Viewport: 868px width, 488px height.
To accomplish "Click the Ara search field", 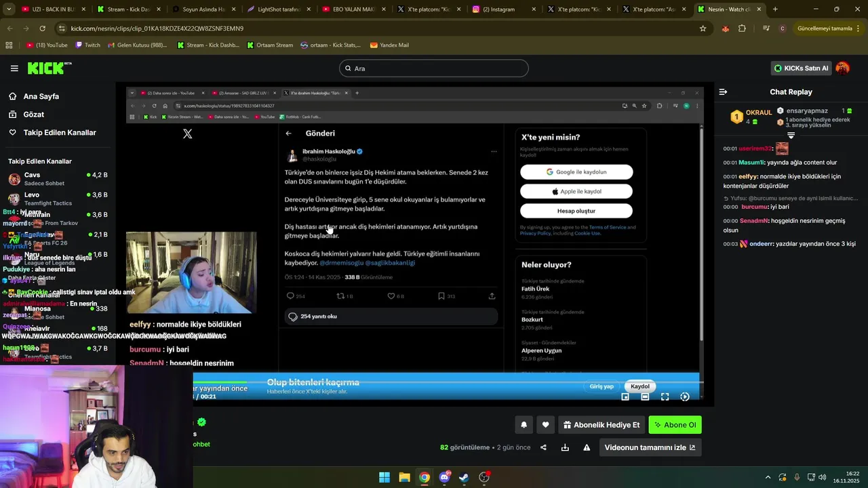I will (x=433, y=68).
